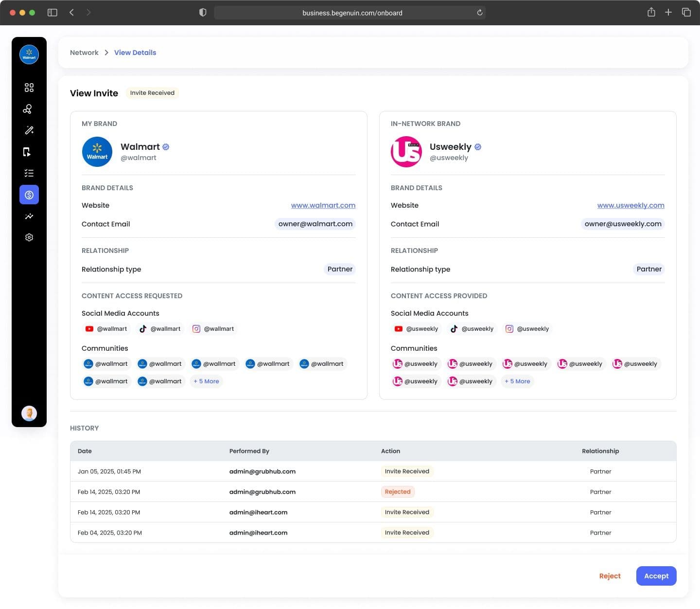Click the Relationship column header in History

600,451
